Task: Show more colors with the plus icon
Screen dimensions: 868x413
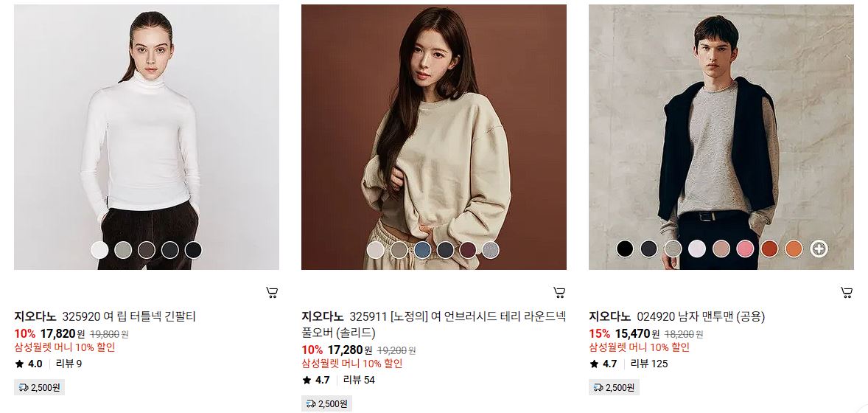Action: 819,249
